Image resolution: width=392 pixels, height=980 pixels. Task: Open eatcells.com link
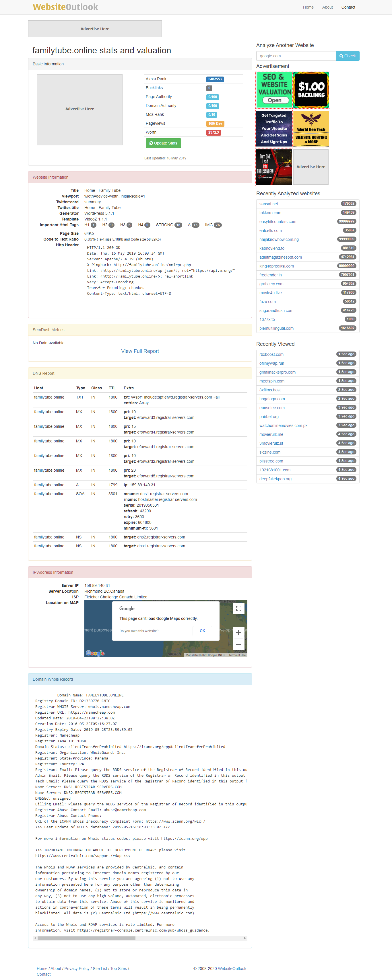271,231
